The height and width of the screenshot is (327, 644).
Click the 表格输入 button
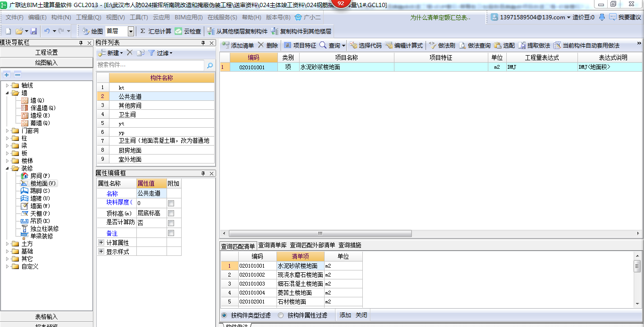point(47,316)
